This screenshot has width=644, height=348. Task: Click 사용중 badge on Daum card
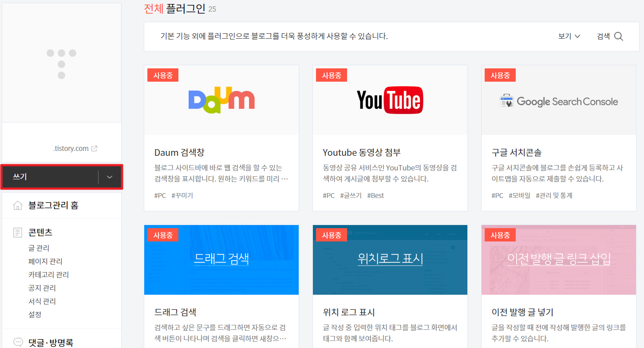163,75
